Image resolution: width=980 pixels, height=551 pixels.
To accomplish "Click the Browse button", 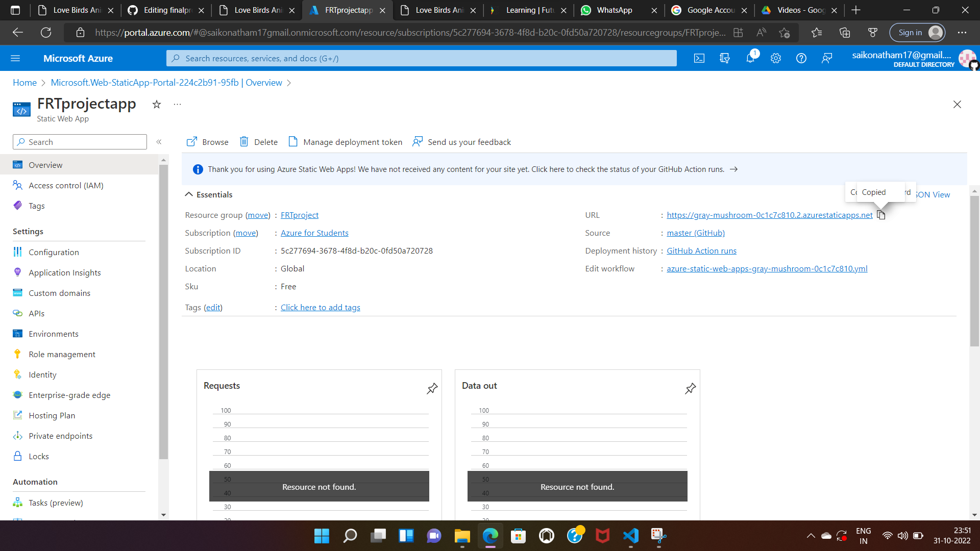I will 208,142.
